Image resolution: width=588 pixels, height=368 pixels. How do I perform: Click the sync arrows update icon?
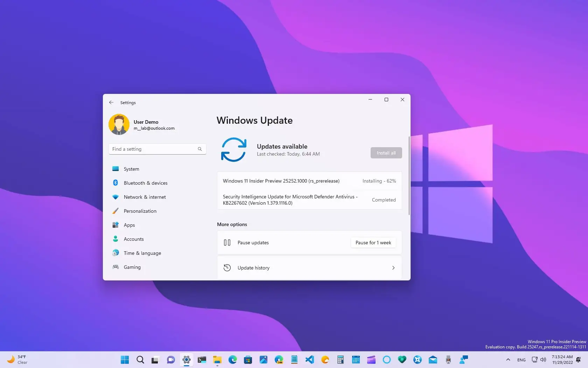tap(234, 150)
